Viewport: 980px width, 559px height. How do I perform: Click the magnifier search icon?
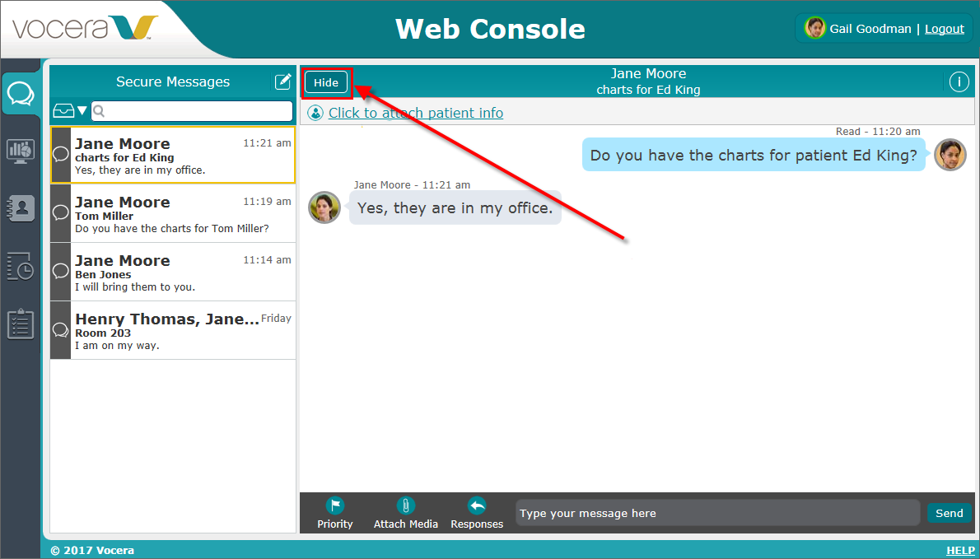[99, 111]
